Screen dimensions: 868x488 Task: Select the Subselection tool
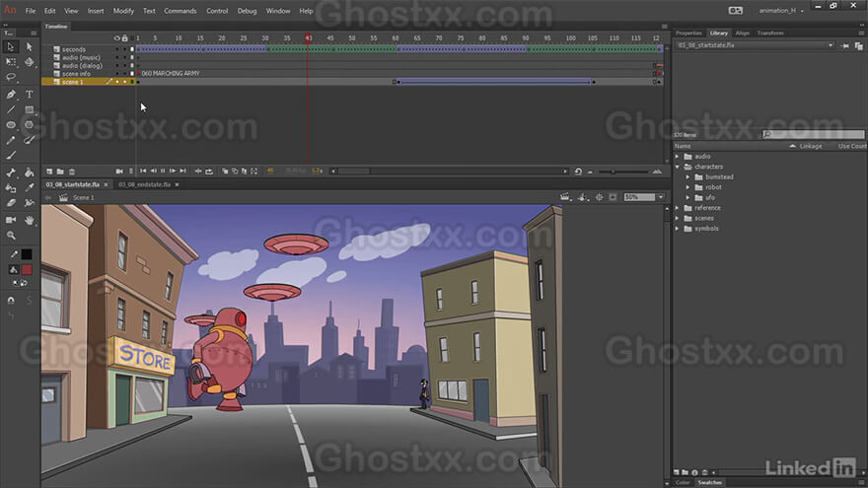pyautogui.click(x=29, y=47)
